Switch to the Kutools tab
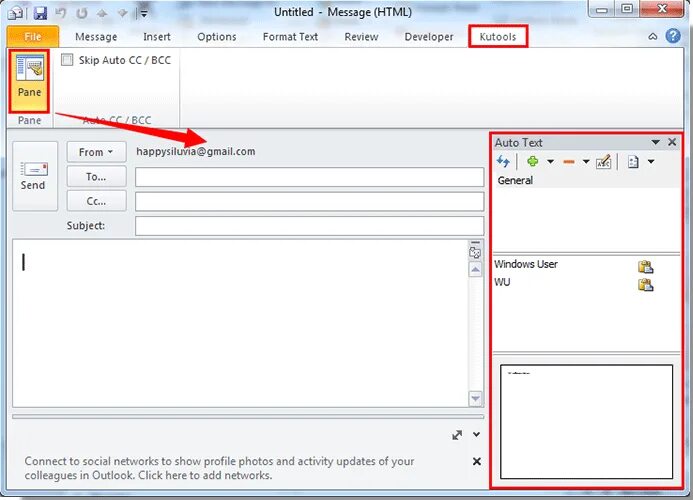 pos(498,36)
